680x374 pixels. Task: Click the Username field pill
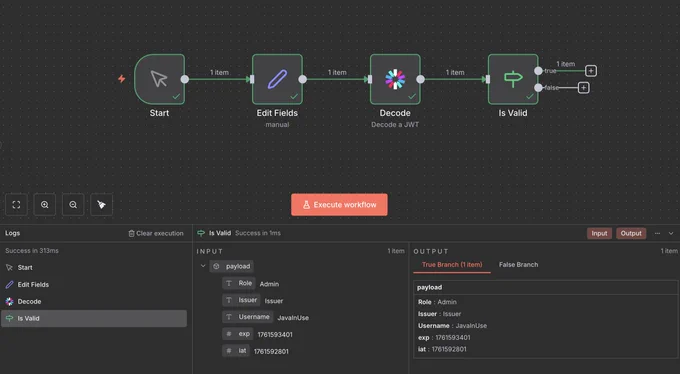coord(248,317)
